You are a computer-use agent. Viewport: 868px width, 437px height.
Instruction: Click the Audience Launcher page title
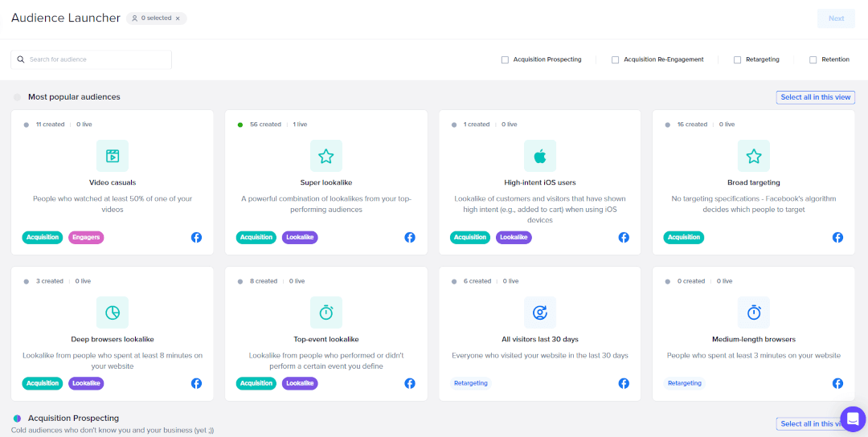tap(65, 18)
